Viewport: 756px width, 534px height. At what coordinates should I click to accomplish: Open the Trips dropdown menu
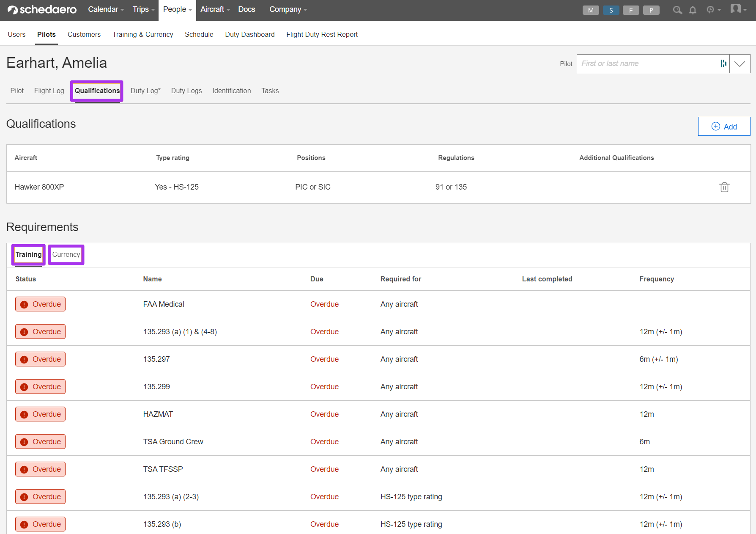tap(143, 9)
